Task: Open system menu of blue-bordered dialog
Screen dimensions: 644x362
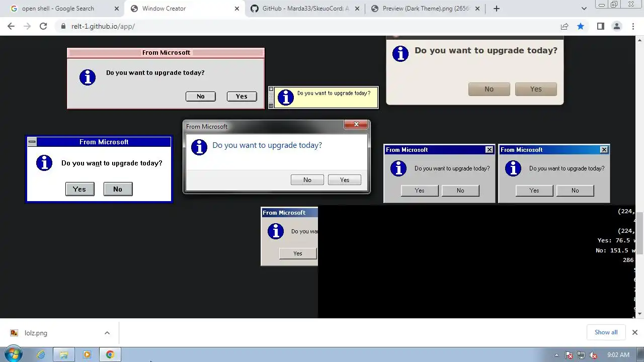Action: (32, 142)
